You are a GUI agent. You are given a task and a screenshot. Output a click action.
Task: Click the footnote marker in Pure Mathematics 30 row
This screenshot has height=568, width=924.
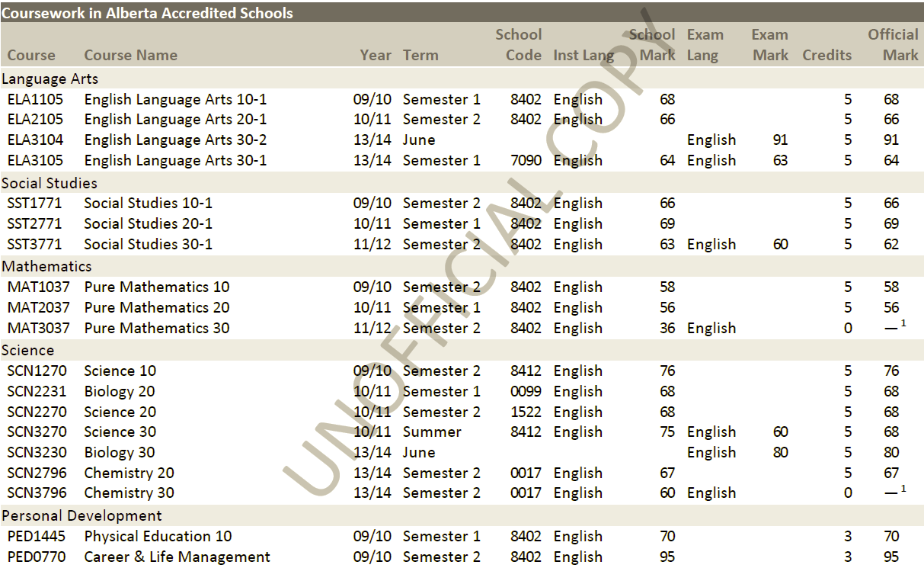pyautogui.click(x=903, y=324)
